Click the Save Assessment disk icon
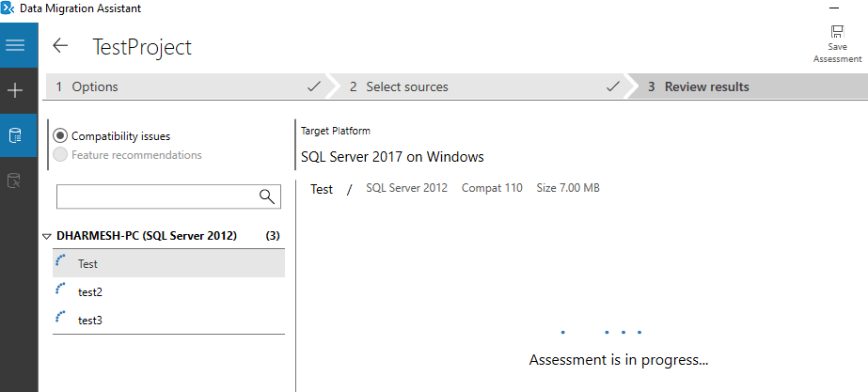This screenshot has height=392, width=868. pyautogui.click(x=837, y=32)
